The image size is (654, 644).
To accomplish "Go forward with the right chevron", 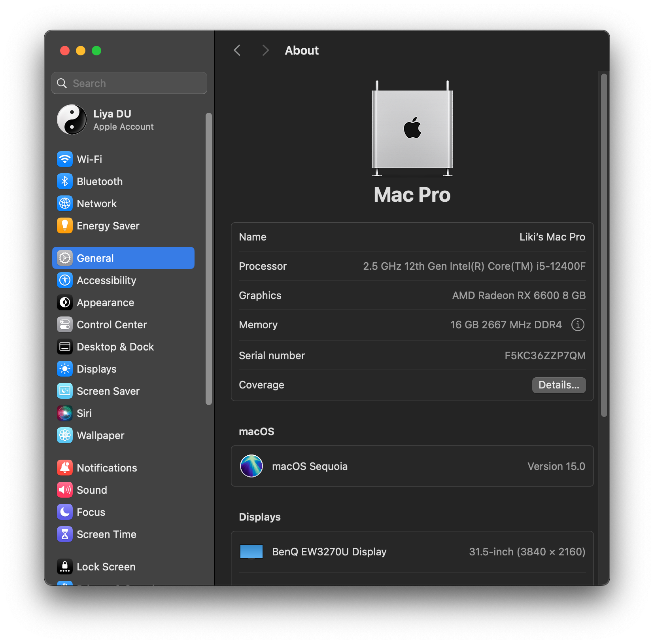I will pyautogui.click(x=265, y=50).
